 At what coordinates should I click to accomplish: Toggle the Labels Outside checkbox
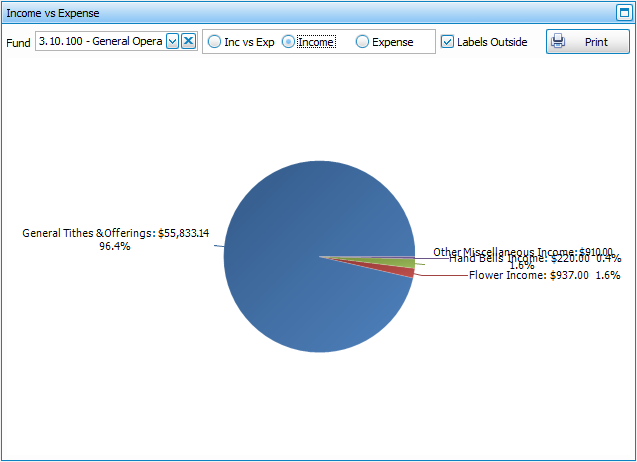pos(448,42)
